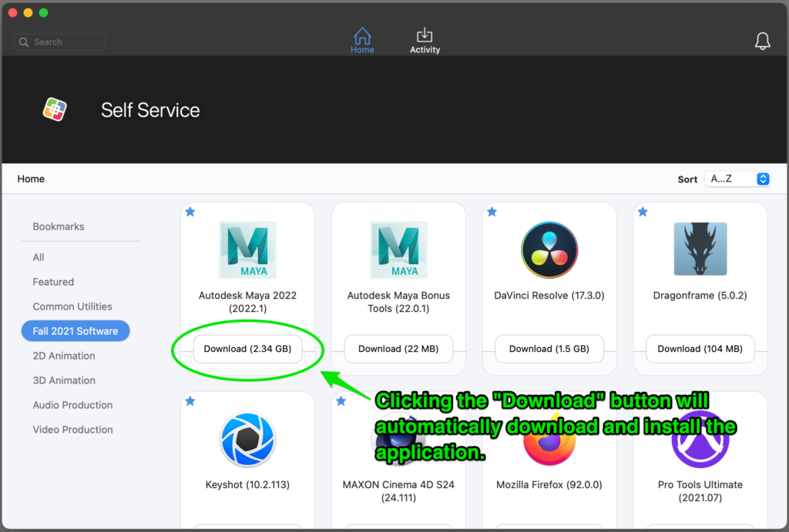The height and width of the screenshot is (532, 789).
Task: Click the Home breadcrumb text
Action: pyautogui.click(x=31, y=179)
